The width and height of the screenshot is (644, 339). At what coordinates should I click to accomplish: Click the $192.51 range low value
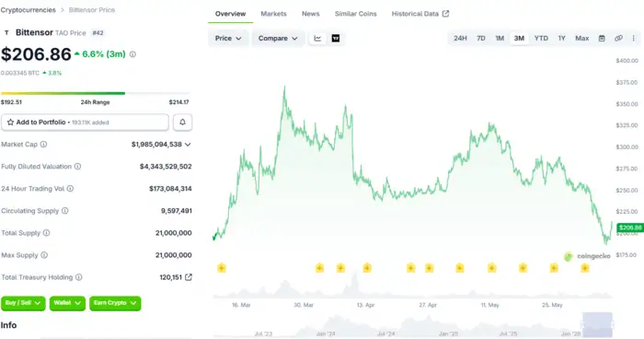pyautogui.click(x=11, y=102)
